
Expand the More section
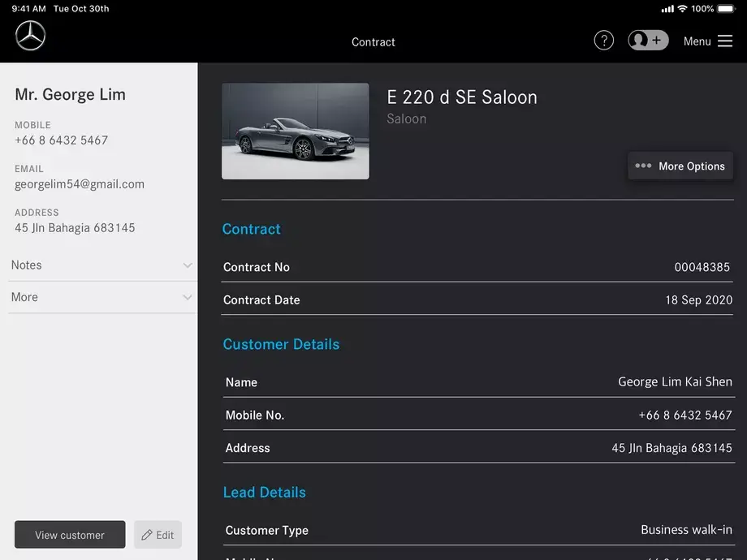(x=102, y=297)
